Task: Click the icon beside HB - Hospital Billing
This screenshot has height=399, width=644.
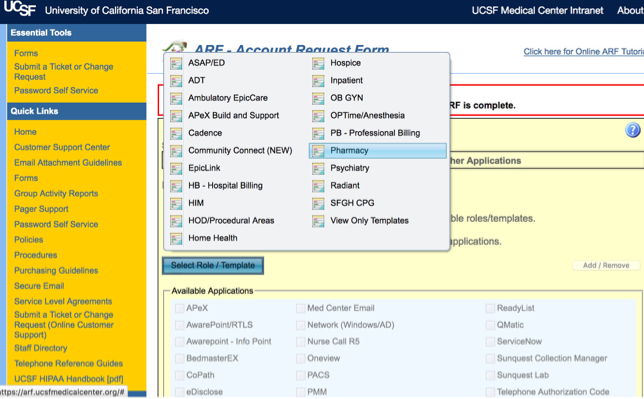Action: coord(176,186)
